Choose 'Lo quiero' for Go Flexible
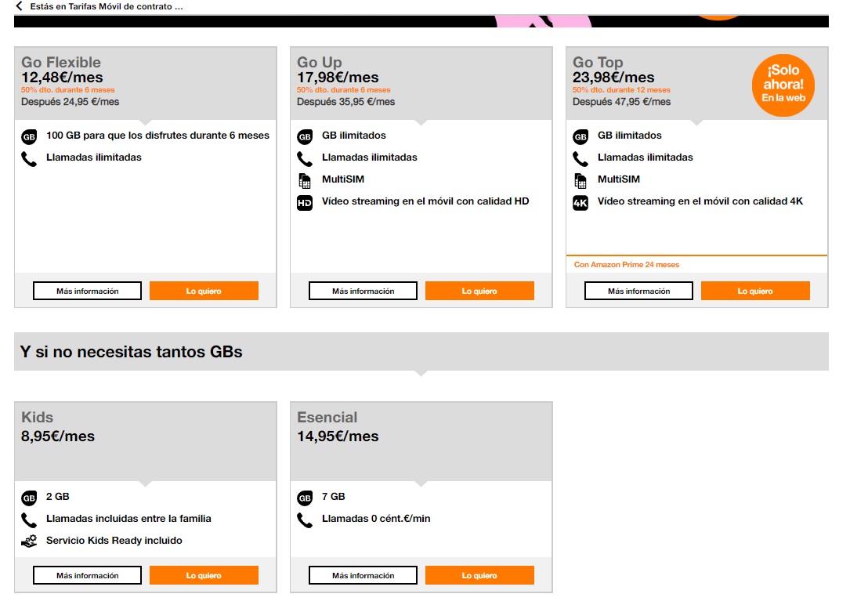Image resolution: width=868 pixels, height=612 pixels. coord(204,291)
